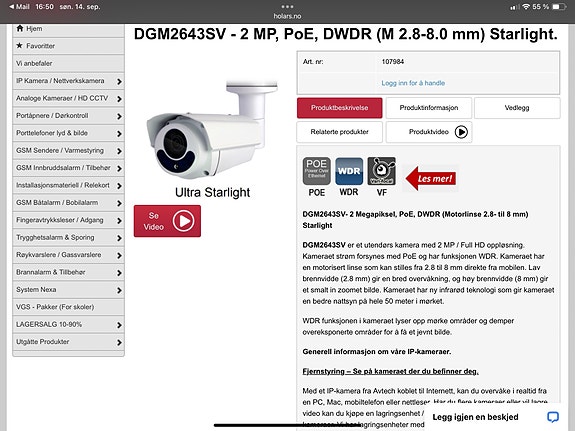Click Logg inn for å handle link
The height and width of the screenshot is (431, 575).
coord(413,83)
